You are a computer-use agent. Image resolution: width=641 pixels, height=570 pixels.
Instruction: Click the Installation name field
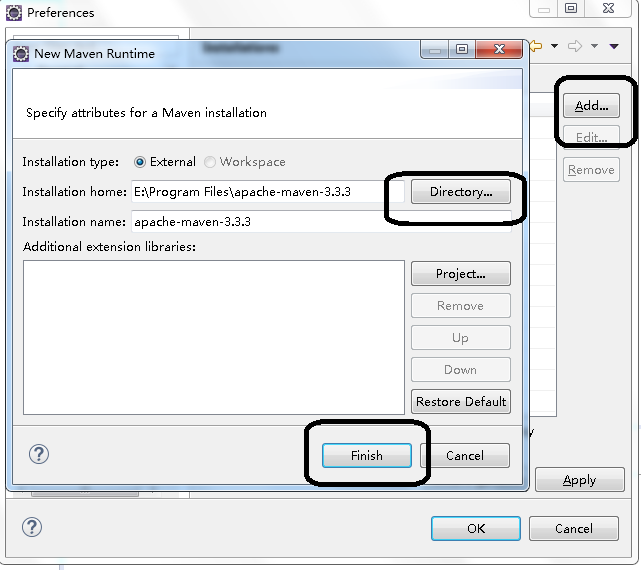click(321, 222)
